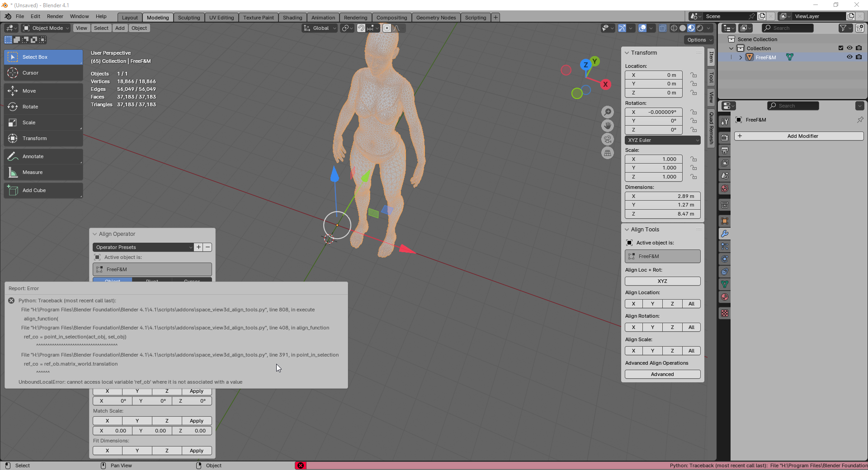The image size is (868, 470).
Task: Open the Render menu
Action: (55, 16)
